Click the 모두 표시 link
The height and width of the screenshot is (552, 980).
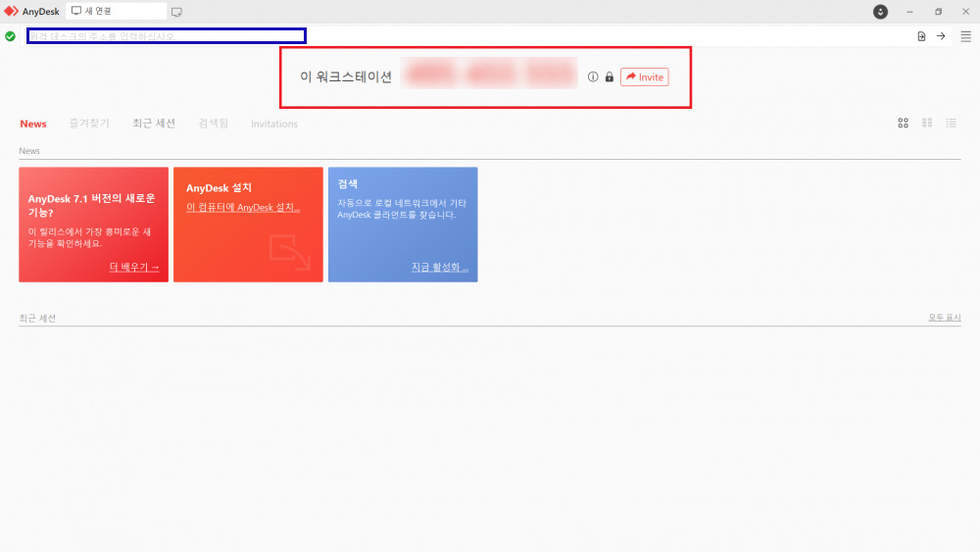tap(945, 318)
